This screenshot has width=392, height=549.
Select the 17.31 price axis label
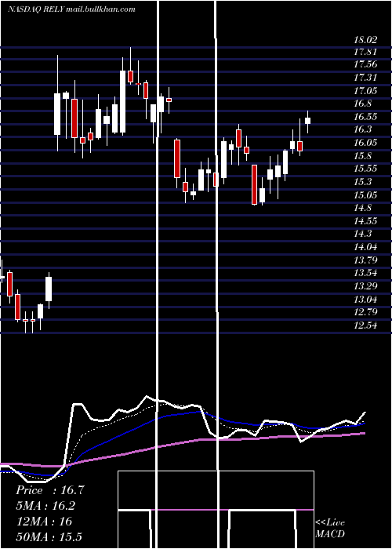365,78
